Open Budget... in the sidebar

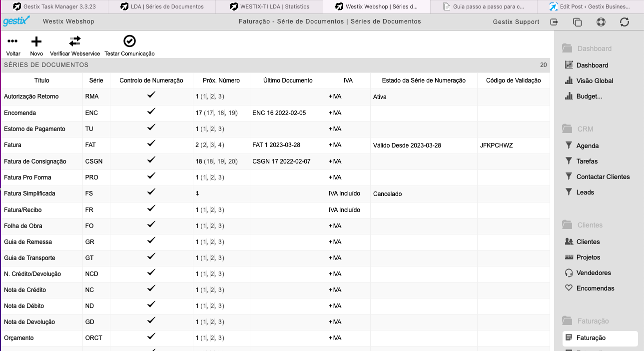(589, 96)
